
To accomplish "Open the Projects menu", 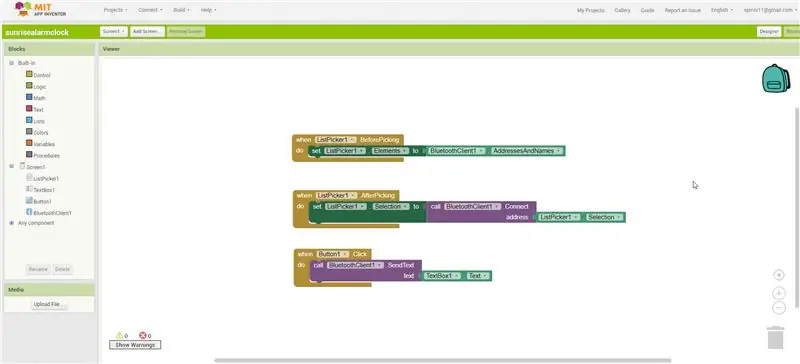I will click(115, 10).
